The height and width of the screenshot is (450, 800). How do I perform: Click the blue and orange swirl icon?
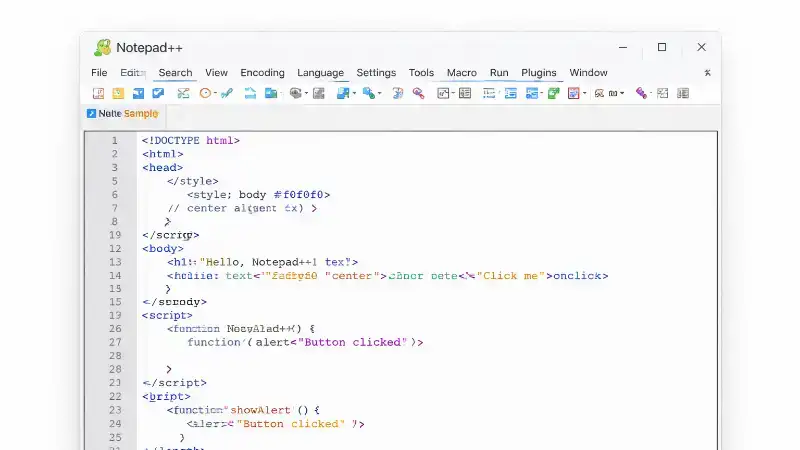click(397, 93)
